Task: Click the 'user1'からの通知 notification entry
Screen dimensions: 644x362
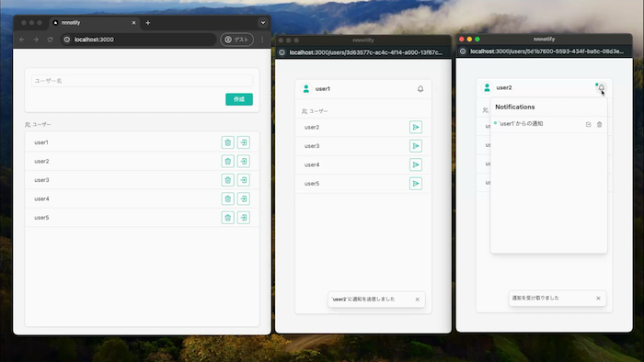Action: [521, 123]
